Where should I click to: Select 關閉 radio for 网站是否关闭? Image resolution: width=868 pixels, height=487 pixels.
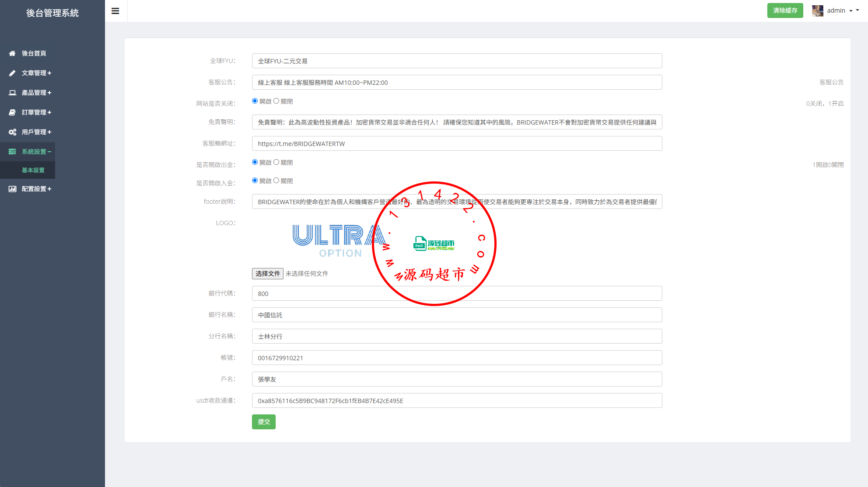tap(276, 101)
